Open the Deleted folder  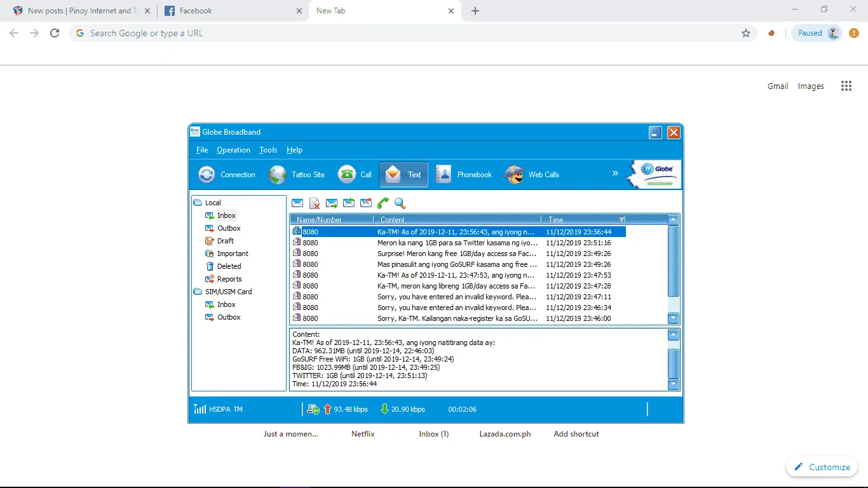pyautogui.click(x=229, y=266)
